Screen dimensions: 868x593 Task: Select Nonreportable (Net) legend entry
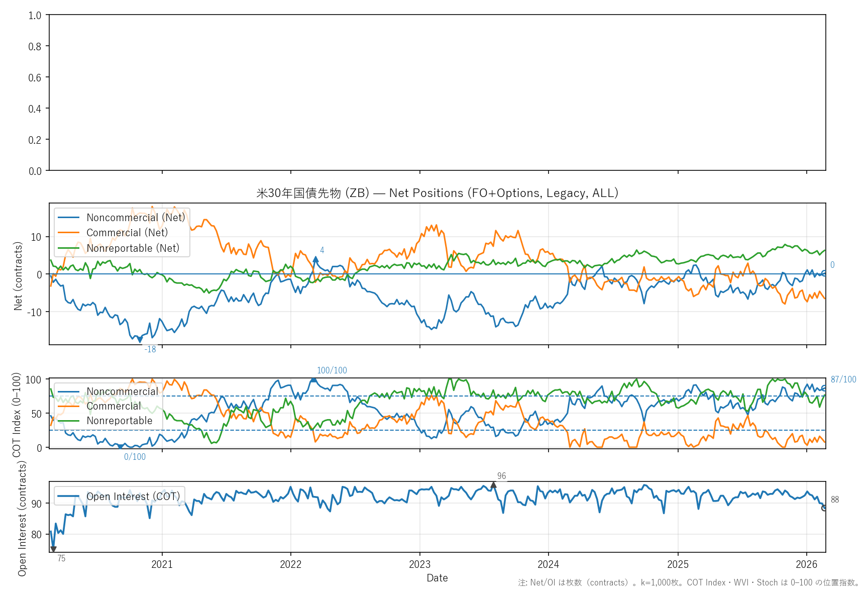pyautogui.click(x=133, y=248)
